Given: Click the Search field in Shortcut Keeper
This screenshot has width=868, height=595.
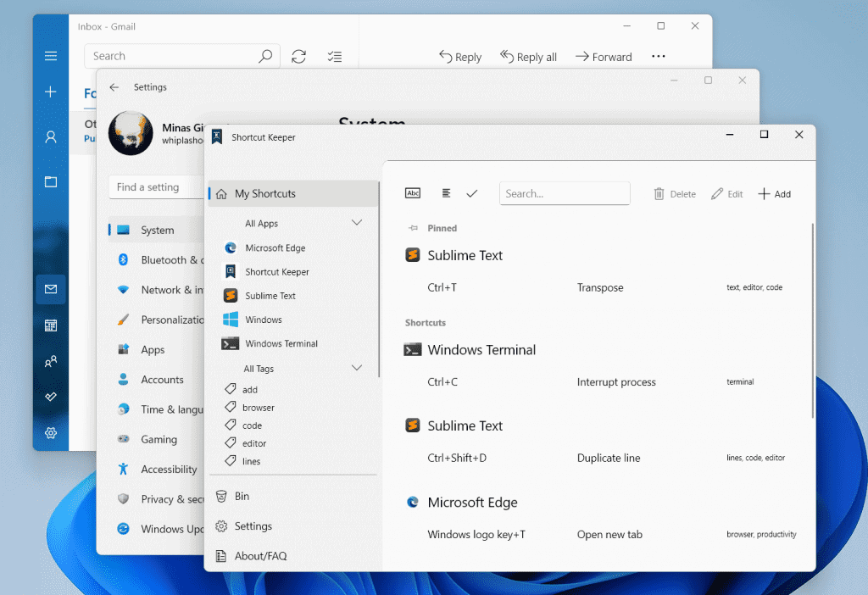Looking at the screenshot, I should pyautogui.click(x=565, y=194).
